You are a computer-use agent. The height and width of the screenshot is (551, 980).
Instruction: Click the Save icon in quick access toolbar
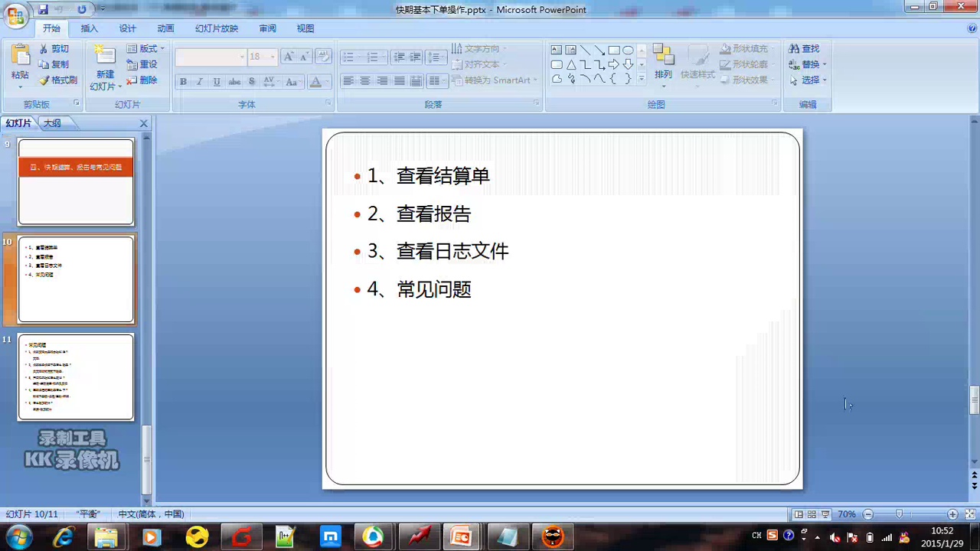44,10
